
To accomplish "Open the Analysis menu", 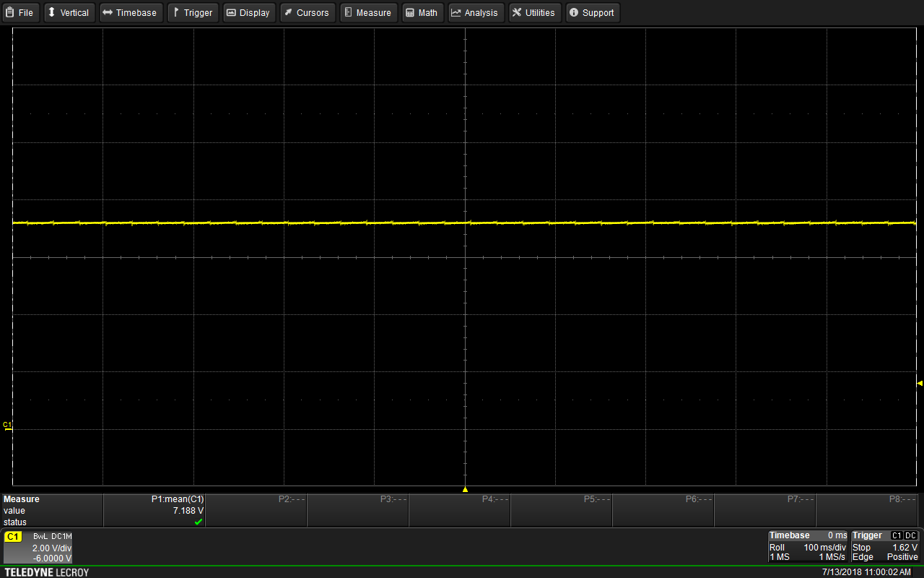I will (476, 12).
